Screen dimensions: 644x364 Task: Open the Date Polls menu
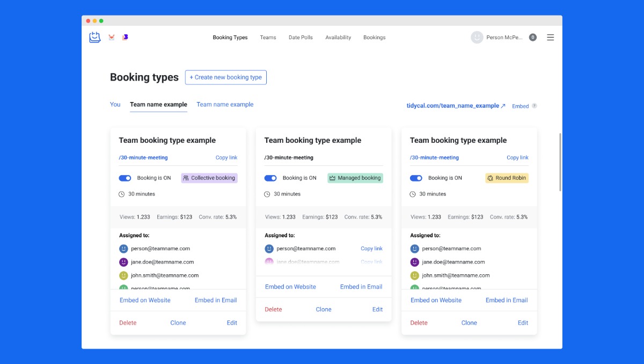pos(301,38)
